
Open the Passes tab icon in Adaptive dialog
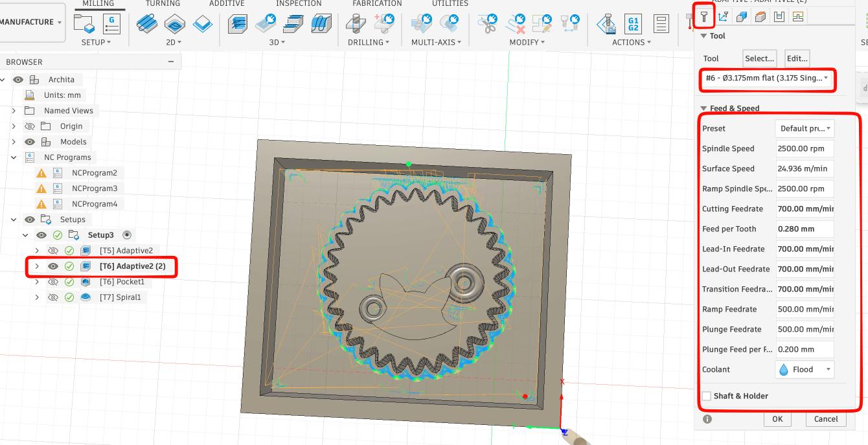(x=760, y=17)
